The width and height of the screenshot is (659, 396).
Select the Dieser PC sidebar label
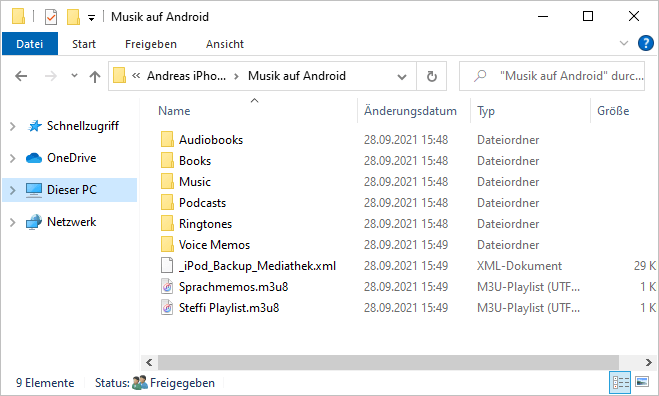pyautogui.click(x=72, y=190)
